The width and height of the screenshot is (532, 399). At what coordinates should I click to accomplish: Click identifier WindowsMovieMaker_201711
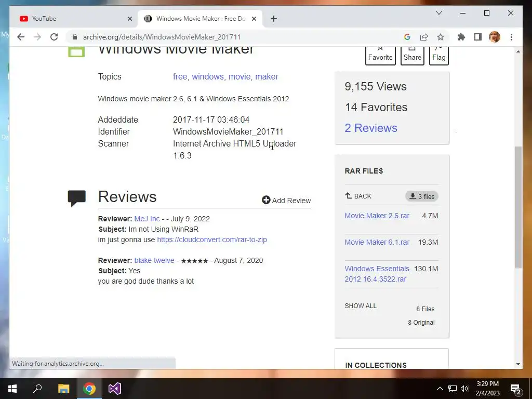tap(228, 131)
